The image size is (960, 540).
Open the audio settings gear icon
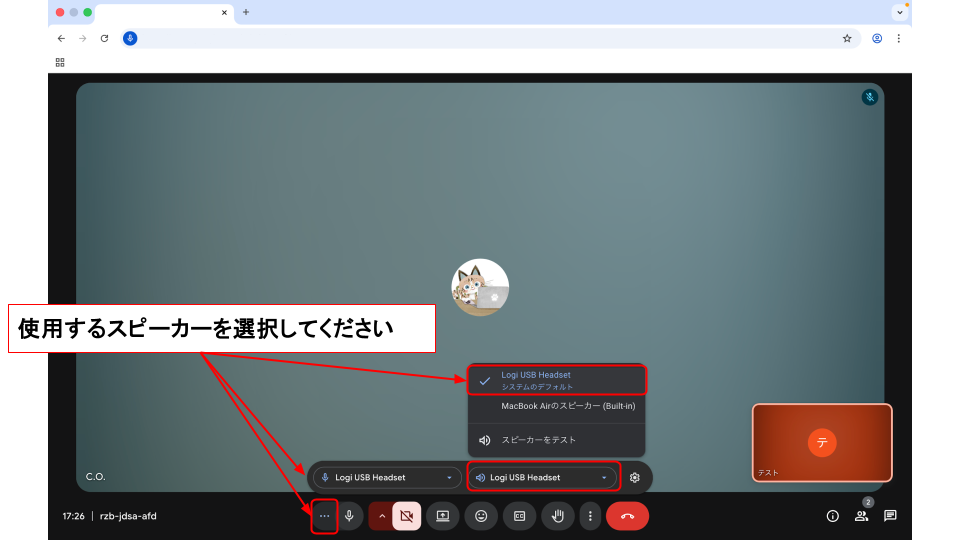[x=634, y=477]
